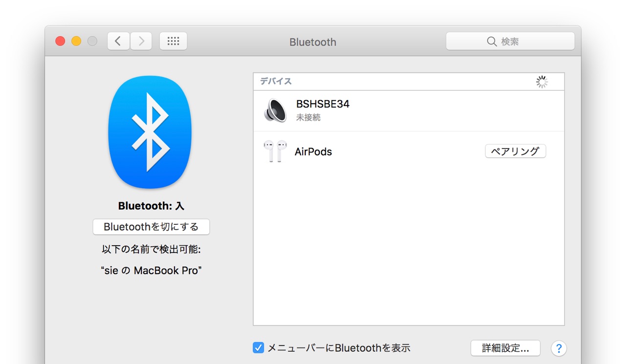The height and width of the screenshot is (364, 626).
Task: Go forward using the right chevron
Action: click(141, 42)
